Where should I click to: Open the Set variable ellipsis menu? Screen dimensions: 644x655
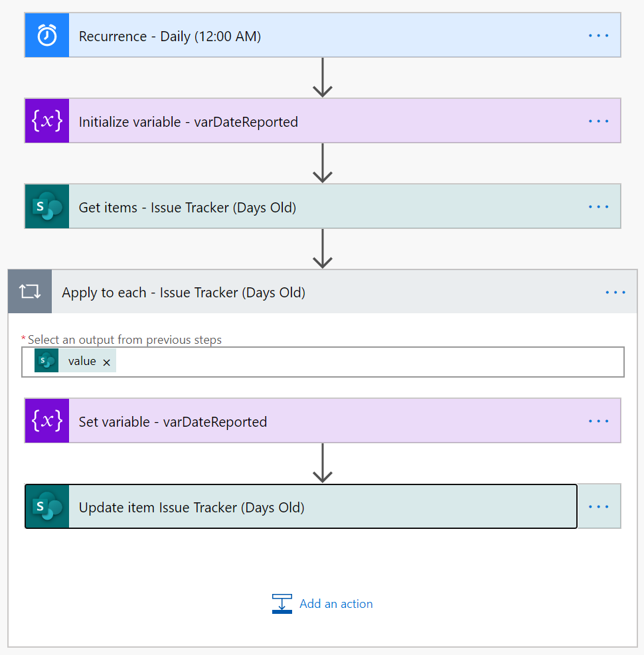tap(598, 421)
